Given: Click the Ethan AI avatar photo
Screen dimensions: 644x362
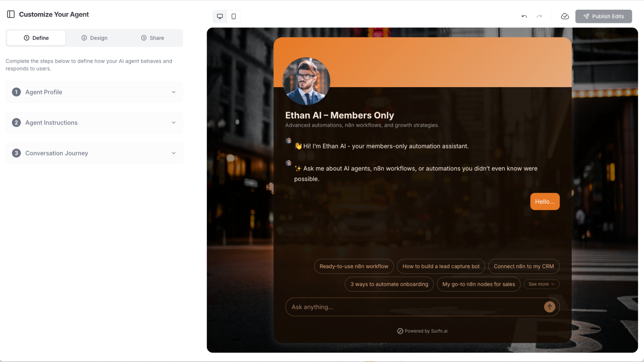Looking at the screenshot, I should (306, 81).
